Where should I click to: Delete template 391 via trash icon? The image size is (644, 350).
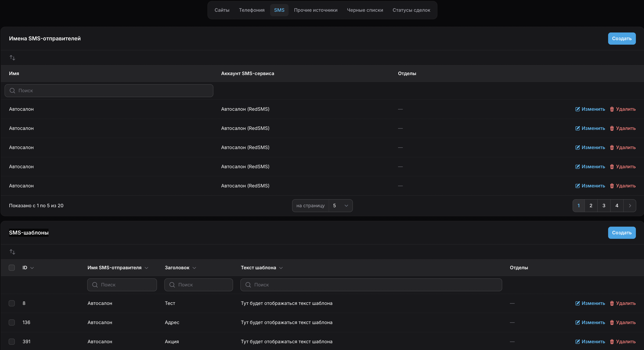coord(612,342)
